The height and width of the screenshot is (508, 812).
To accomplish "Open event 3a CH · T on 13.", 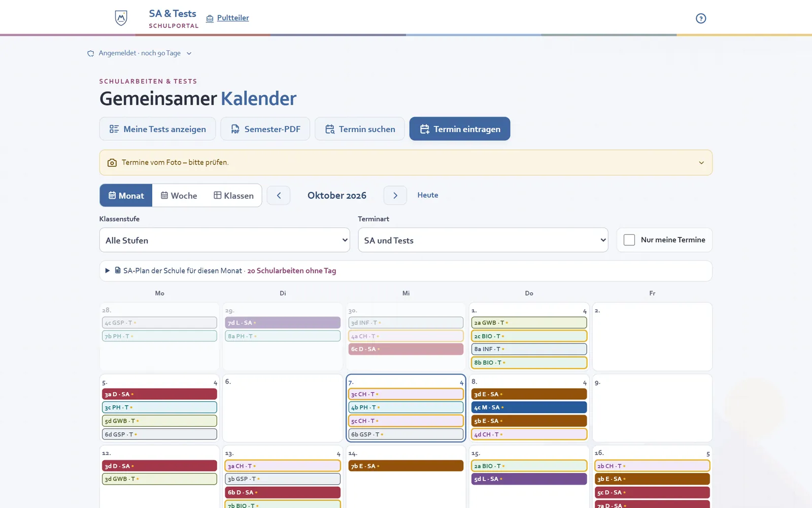I will (x=283, y=466).
